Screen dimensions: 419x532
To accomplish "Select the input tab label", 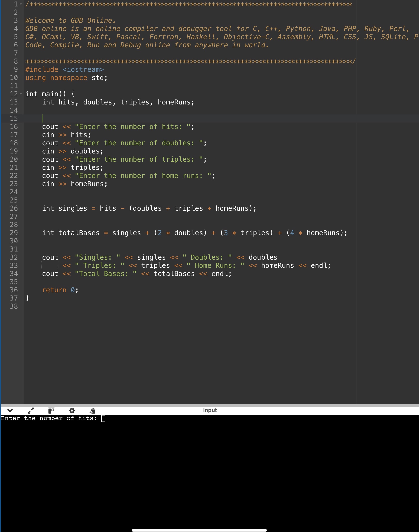I will click(210, 409).
